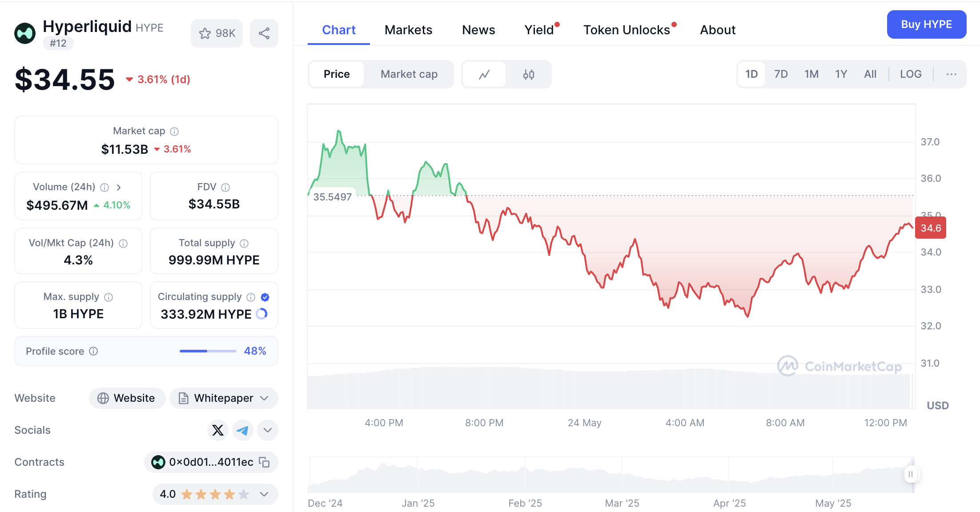Click Total supply info icon
Viewport: 980px width, 512px height.
(244, 244)
